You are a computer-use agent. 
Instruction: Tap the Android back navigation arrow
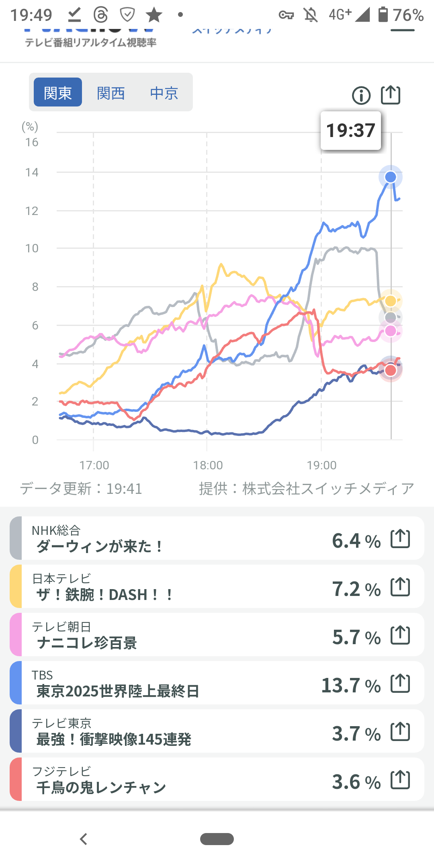click(84, 839)
